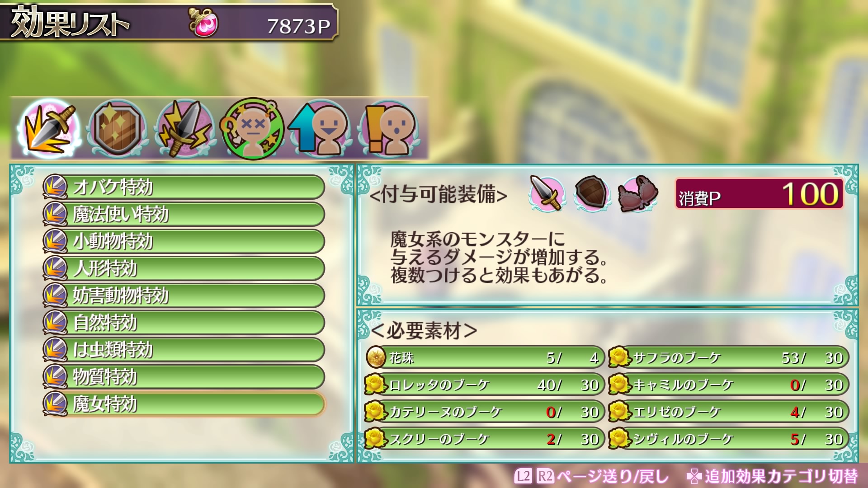Click the sword equipment slot icon
The height and width of the screenshot is (488, 868).
pyautogui.click(x=547, y=193)
